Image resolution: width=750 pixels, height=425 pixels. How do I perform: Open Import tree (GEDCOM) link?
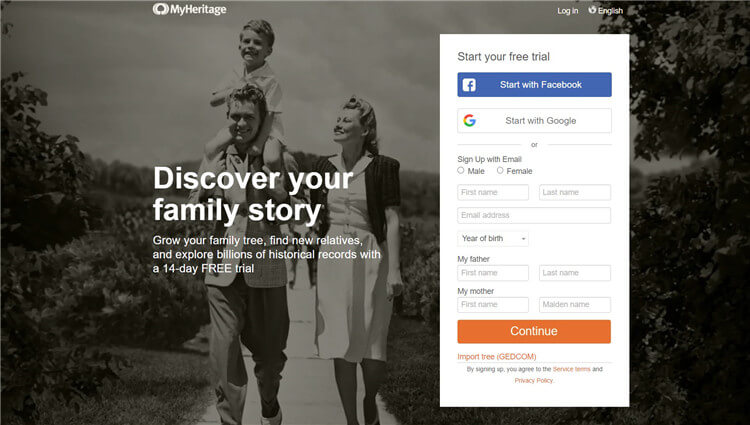496,357
